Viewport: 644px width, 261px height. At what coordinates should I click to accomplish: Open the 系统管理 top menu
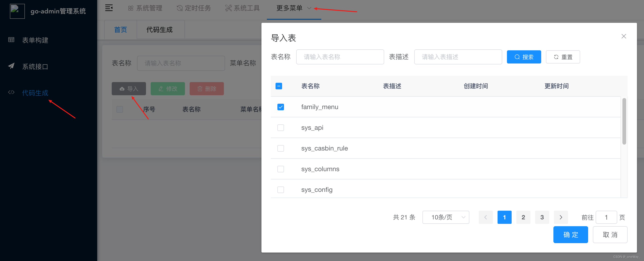[x=145, y=8]
